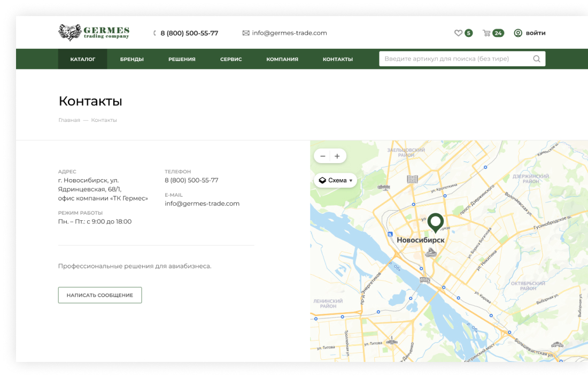The height and width of the screenshot is (378, 588).
Task: Open the Сервис menu item
Action: pyautogui.click(x=231, y=59)
